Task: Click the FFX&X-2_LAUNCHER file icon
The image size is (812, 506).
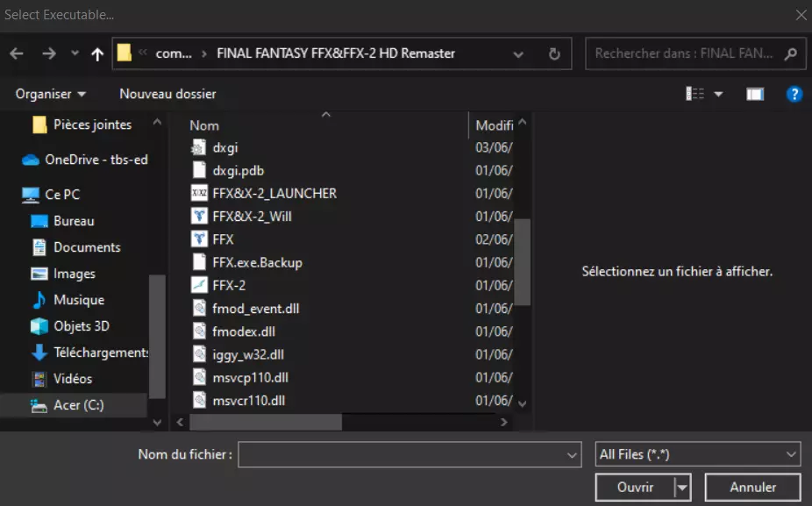Action: click(199, 193)
